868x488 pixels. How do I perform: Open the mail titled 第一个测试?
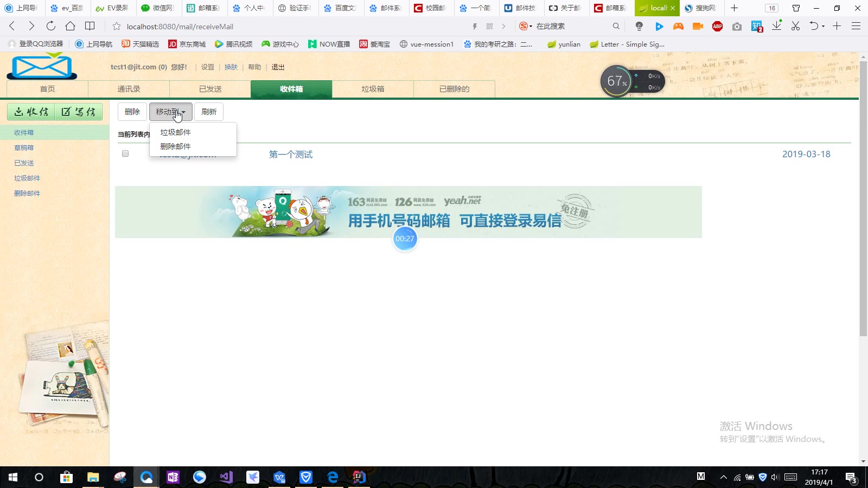pyautogui.click(x=291, y=155)
